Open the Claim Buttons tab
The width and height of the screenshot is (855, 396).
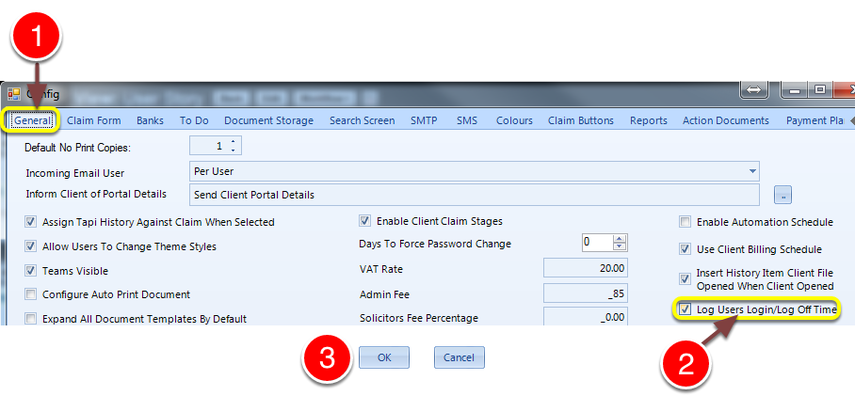point(581,121)
